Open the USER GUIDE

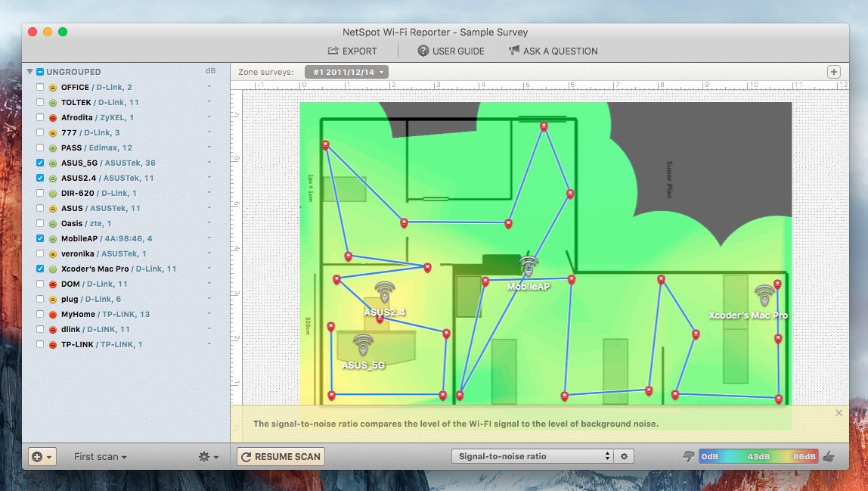(x=451, y=51)
